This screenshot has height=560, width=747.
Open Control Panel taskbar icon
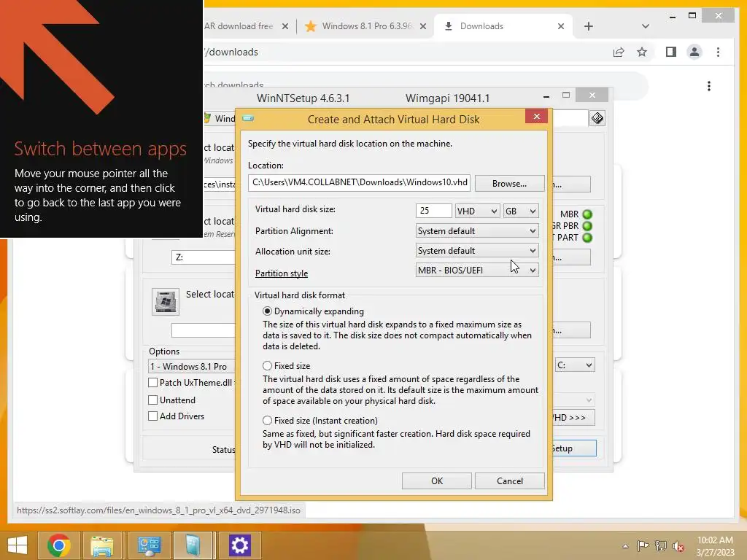tap(149, 545)
